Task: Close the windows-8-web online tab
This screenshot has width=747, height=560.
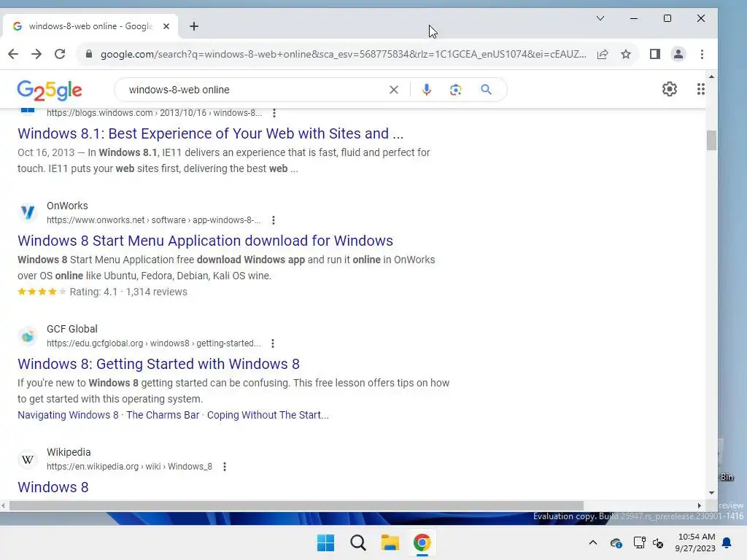Action: coord(166,26)
